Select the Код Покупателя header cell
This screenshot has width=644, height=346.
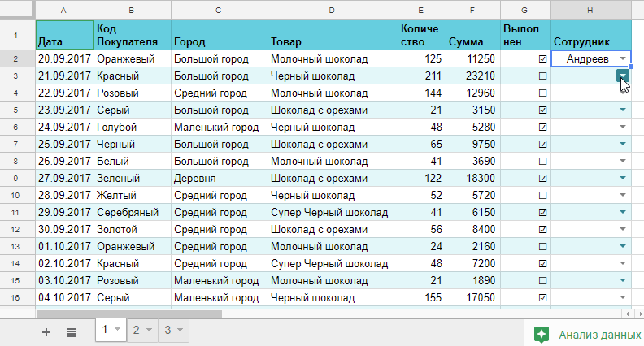coord(133,35)
